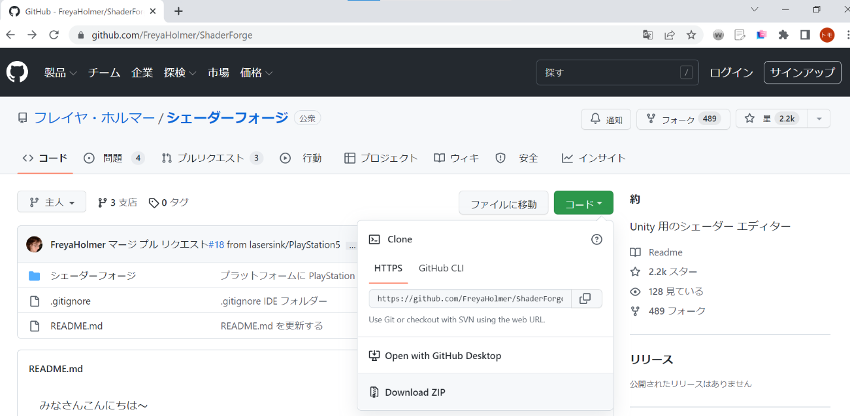The image size is (850, 416).
Task: Click the translate page icon in address bar
Action: [648, 35]
